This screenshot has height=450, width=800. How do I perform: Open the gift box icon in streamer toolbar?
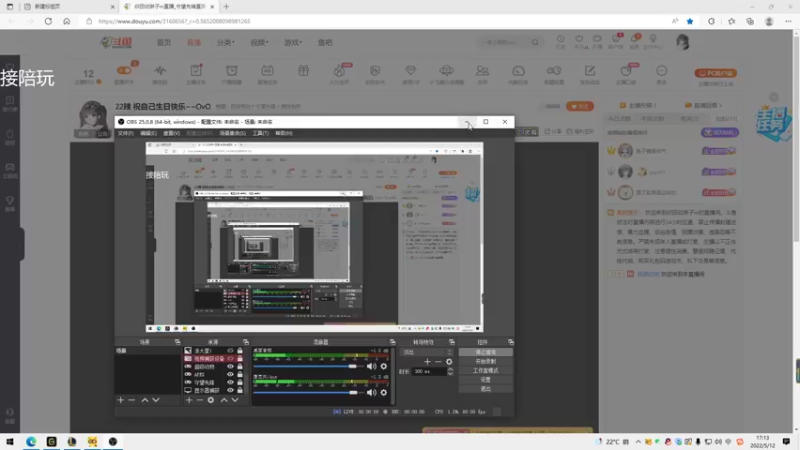point(304,70)
